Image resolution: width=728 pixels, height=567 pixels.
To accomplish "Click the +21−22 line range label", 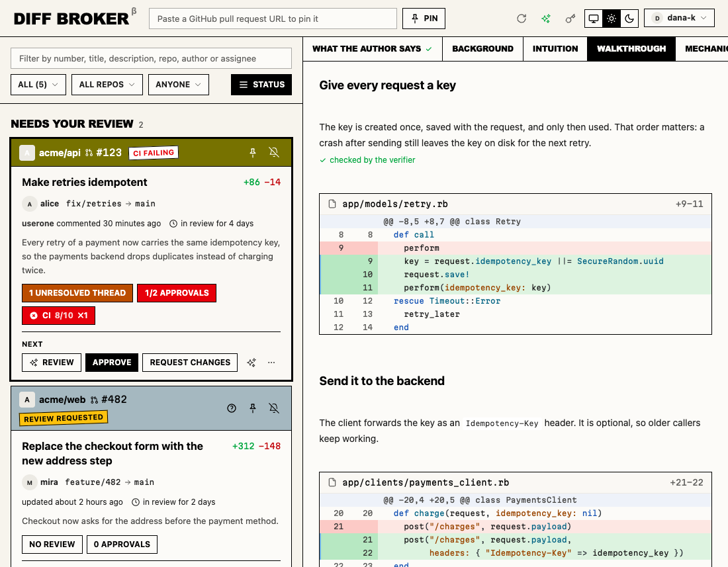I will (x=687, y=482).
